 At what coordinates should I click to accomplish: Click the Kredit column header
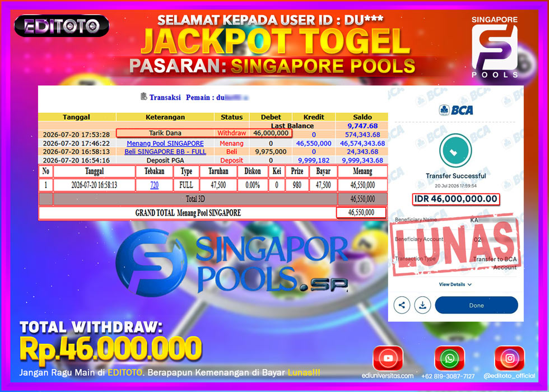coord(313,117)
